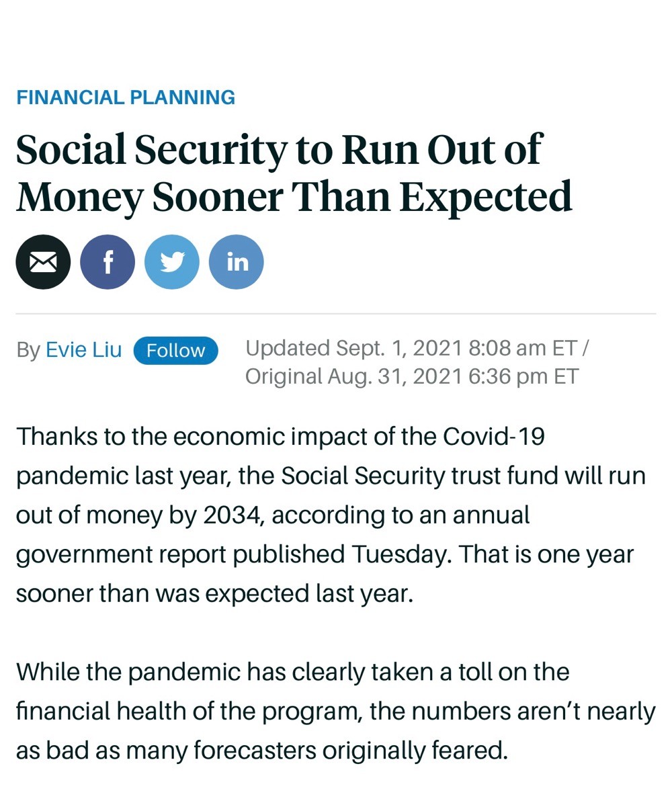The width and height of the screenshot is (672, 807).
Task: Share the article via the email envelope icon
Action: tap(43, 262)
